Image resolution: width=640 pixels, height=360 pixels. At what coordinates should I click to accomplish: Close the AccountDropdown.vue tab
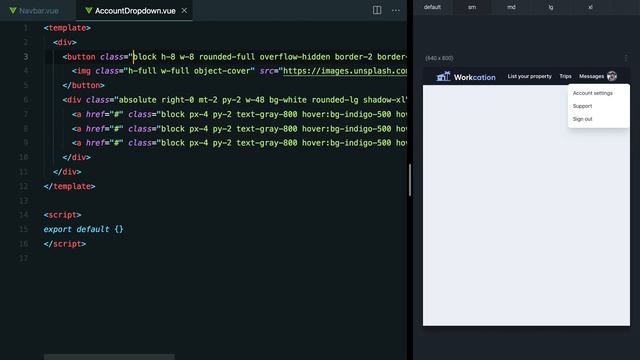point(184,11)
